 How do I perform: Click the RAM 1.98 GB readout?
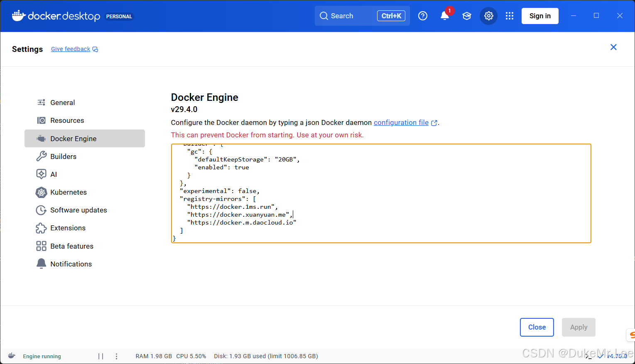154,356
